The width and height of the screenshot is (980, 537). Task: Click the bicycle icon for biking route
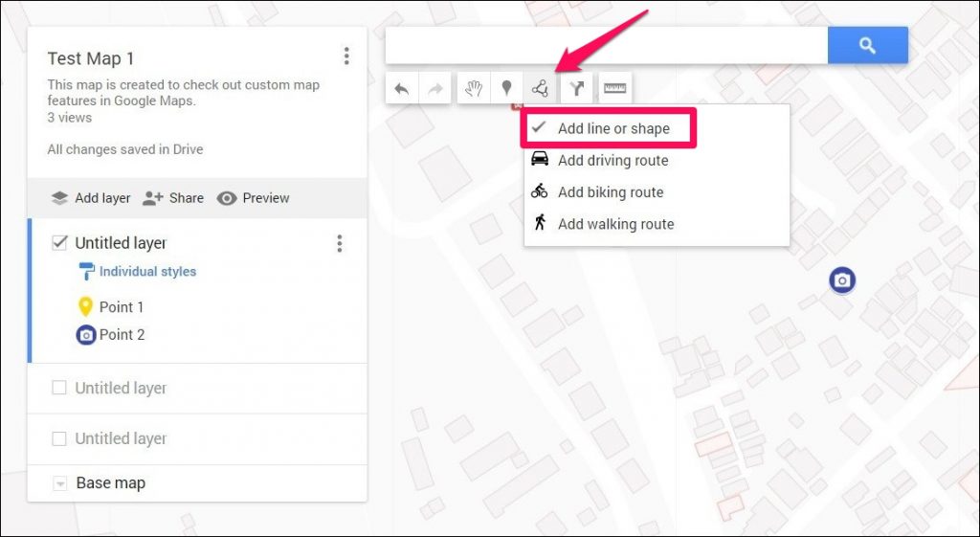click(539, 190)
